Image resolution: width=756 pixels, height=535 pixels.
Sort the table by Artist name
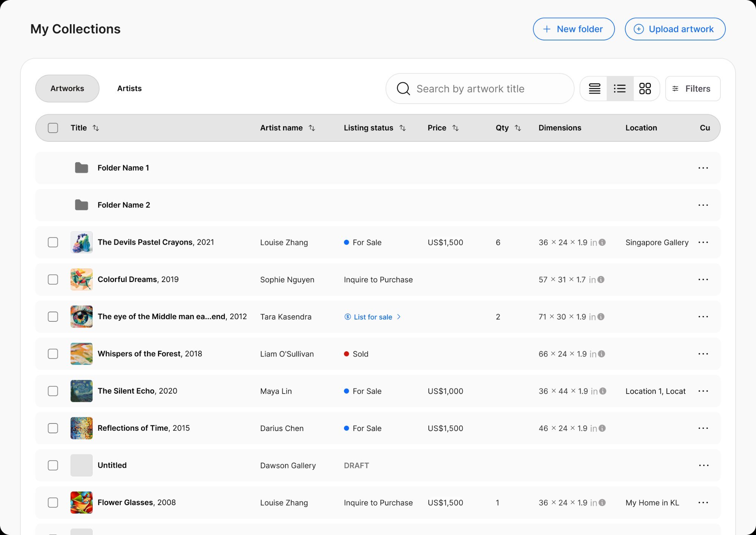coord(312,128)
